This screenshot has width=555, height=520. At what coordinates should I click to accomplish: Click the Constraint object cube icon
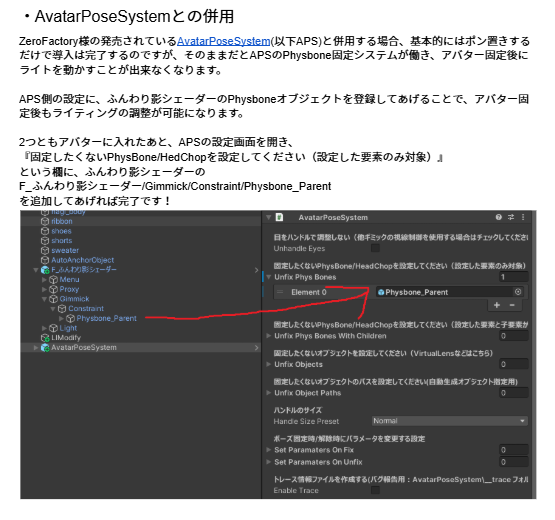(x=62, y=309)
